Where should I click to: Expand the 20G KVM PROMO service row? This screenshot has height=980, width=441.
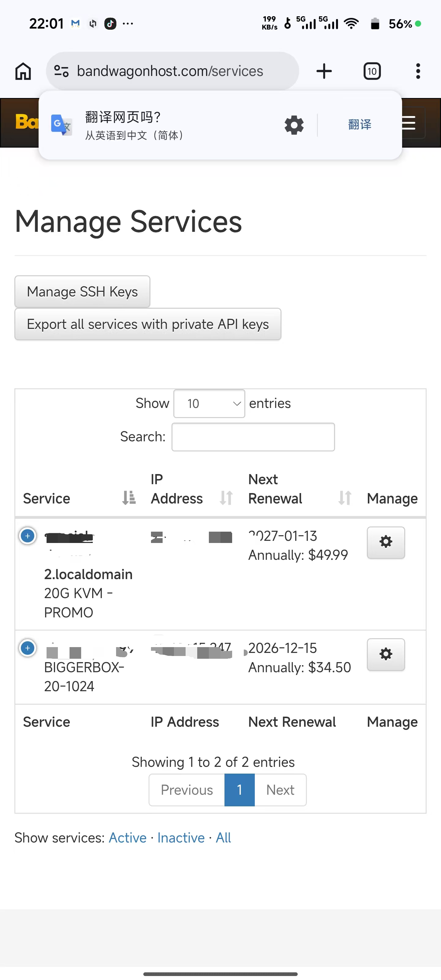(x=27, y=536)
